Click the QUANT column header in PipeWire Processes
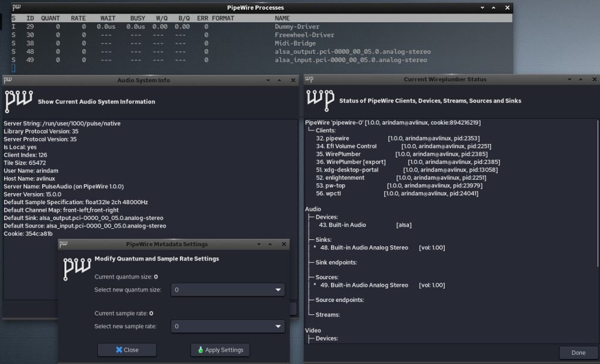The width and height of the screenshot is (600, 364). click(50, 18)
